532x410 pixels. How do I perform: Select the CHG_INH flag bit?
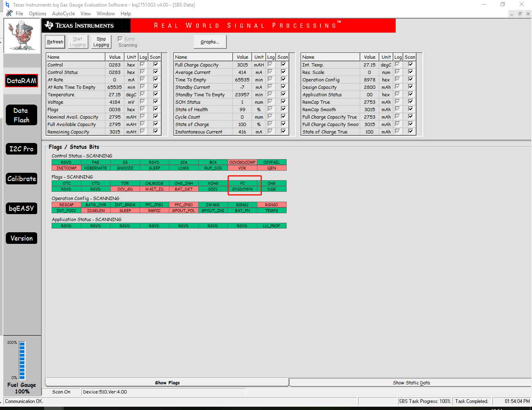[x=184, y=184]
